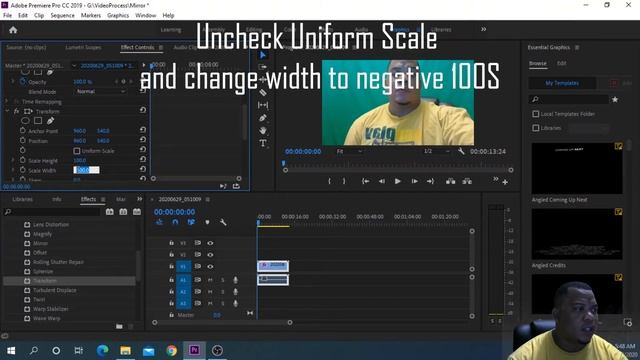
Task: Export frame from Effect Controls panel
Action: coord(236,186)
